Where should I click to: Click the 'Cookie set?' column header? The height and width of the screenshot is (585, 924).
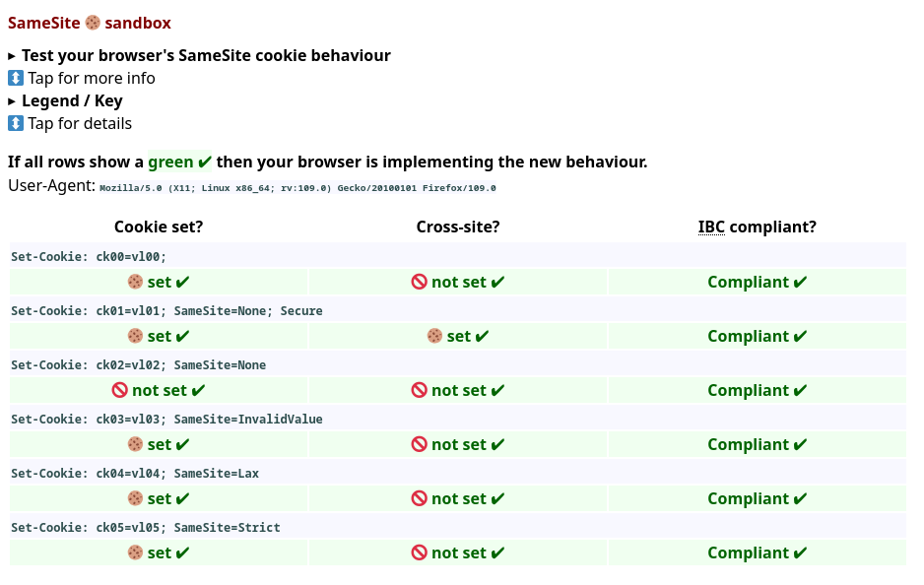click(x=158, y=226)
